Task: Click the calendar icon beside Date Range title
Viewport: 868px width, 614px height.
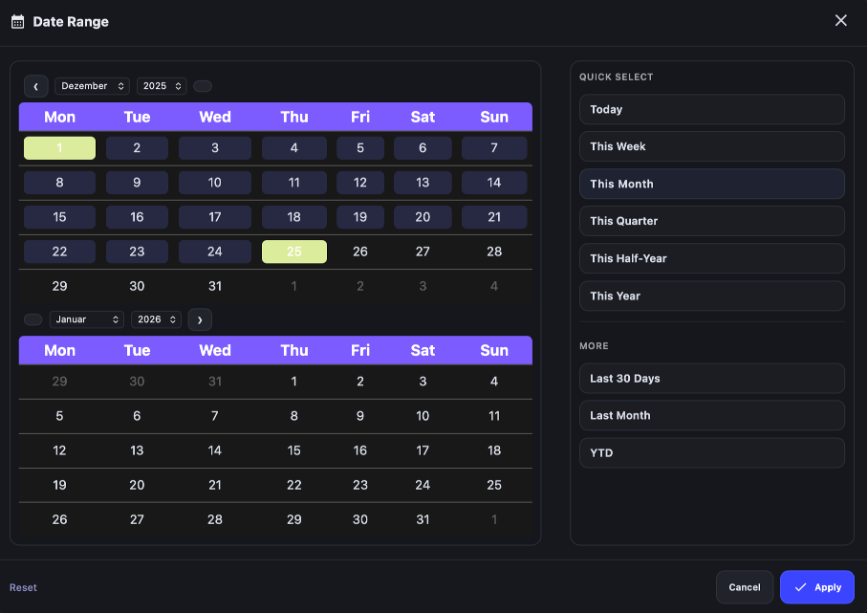Action: click(18, 22)
